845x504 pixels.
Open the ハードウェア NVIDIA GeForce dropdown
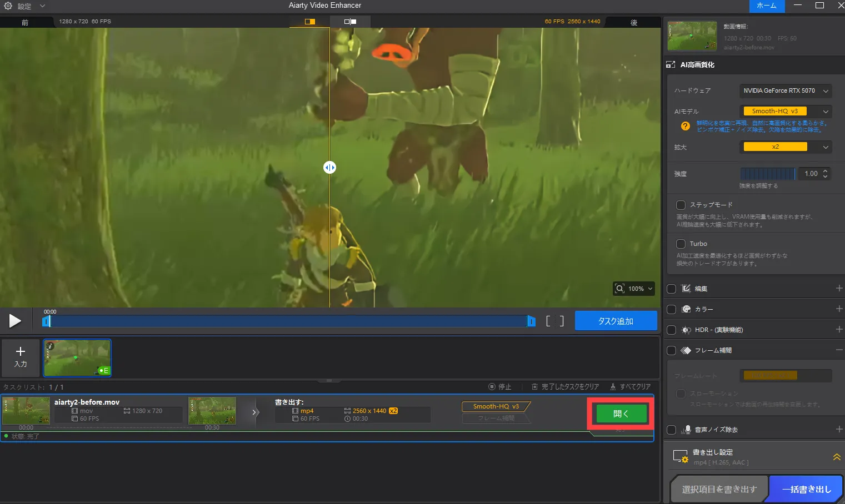pyautogui.click(x=785, y=90)
